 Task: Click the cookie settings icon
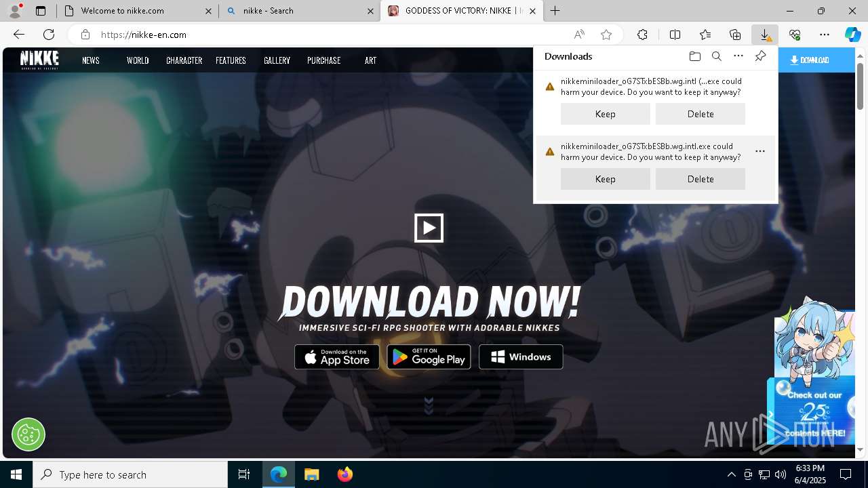point(28,434)
